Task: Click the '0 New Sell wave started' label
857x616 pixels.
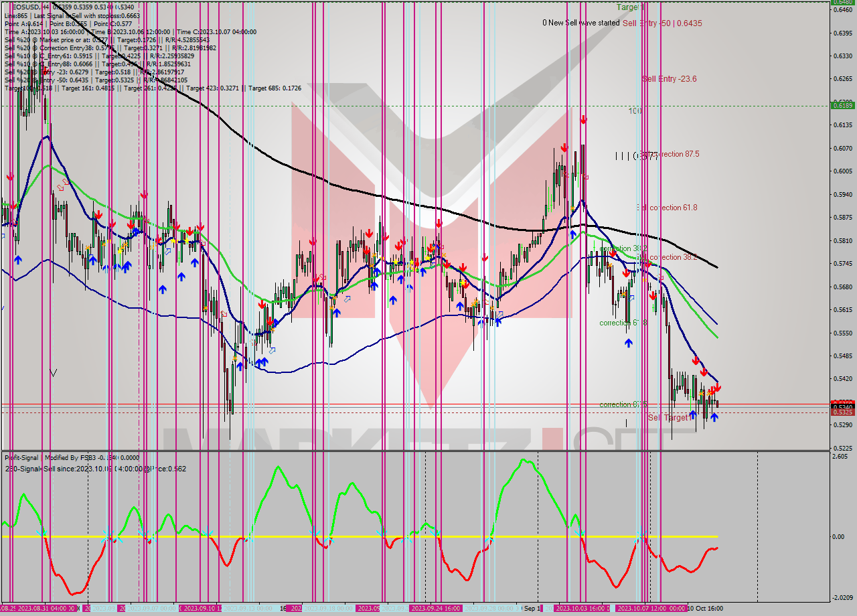Action: tap(580, 23)
